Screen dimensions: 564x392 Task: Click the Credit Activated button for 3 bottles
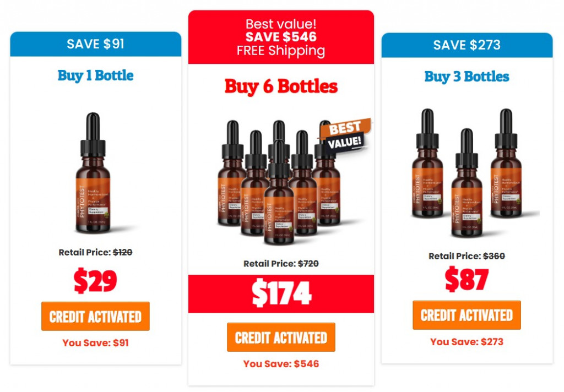coord(467,315)
